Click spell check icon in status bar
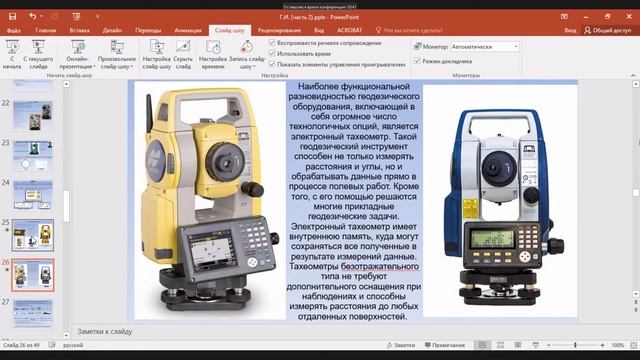 pyautogui.click(x=52, y=345)
